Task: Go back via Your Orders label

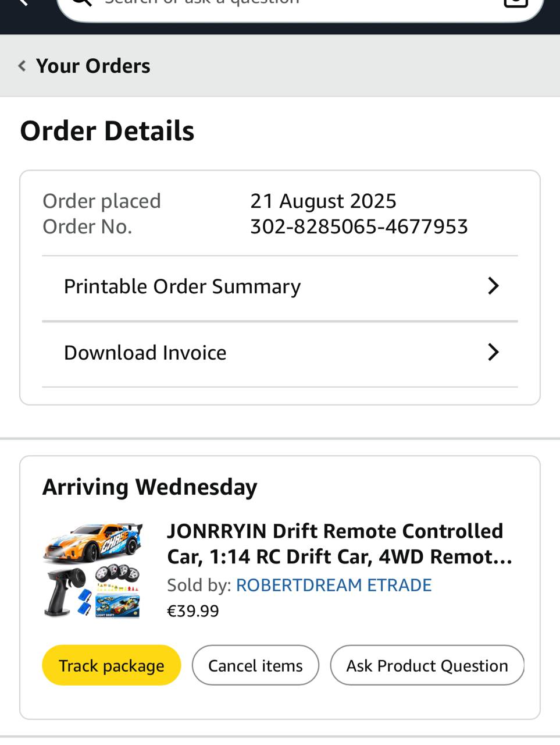Action: 93,66
